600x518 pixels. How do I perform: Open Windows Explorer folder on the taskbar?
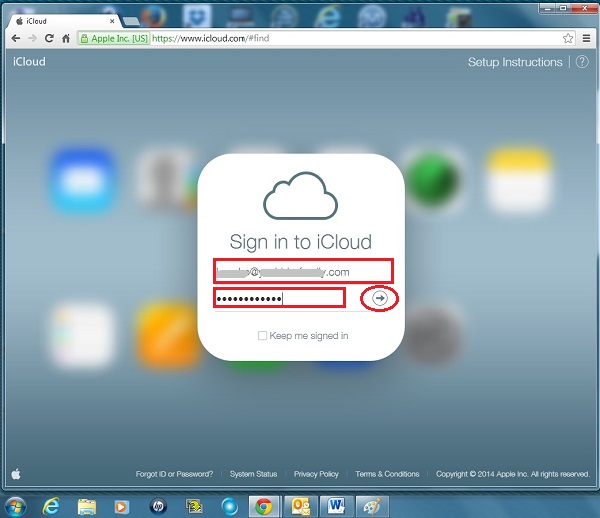tap(87, 507)
